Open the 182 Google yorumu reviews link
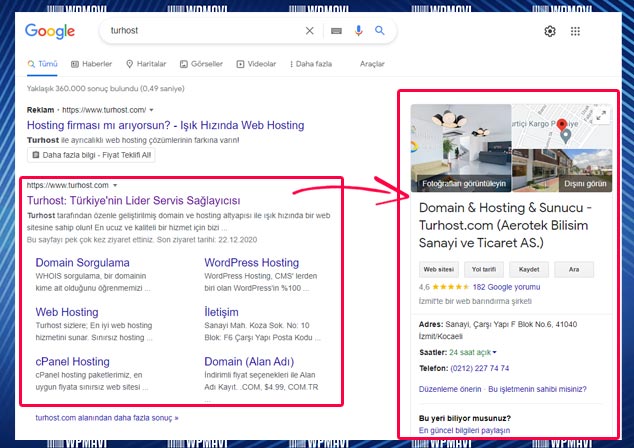The height and width of the screenshot is (448, 634). (506, 287)
